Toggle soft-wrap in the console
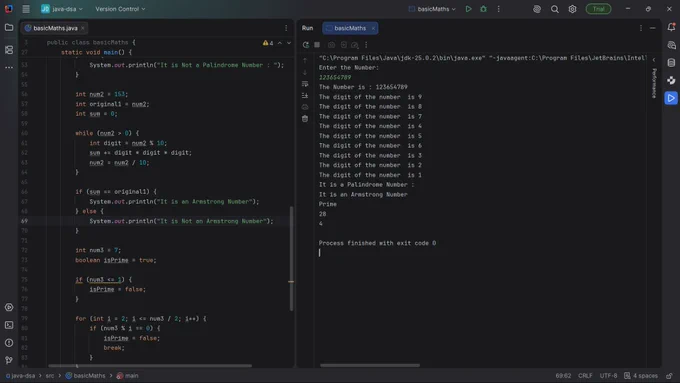680x383 pixels. [305, 84]
